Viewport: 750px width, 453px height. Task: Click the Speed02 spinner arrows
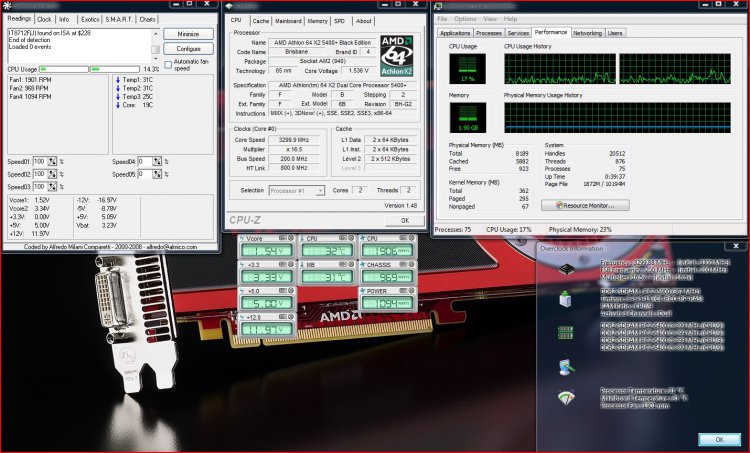pyautogui.click(x=52, y=174)
